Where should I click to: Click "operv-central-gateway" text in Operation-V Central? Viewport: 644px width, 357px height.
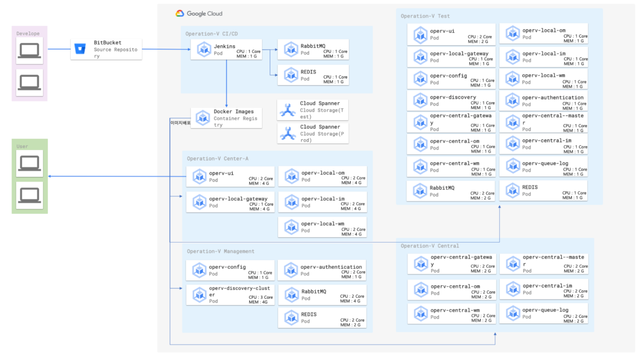click(461, 261)
